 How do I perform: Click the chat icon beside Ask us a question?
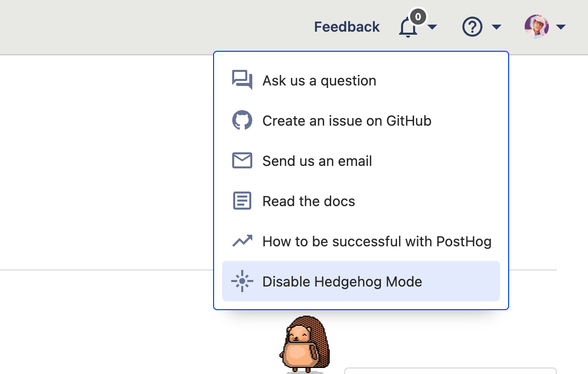[x=242, y=80]
